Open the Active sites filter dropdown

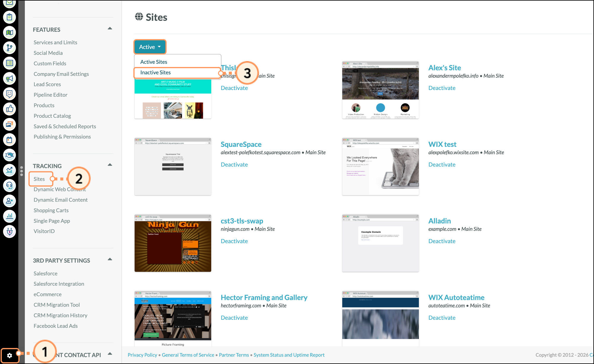click(150, 47)
